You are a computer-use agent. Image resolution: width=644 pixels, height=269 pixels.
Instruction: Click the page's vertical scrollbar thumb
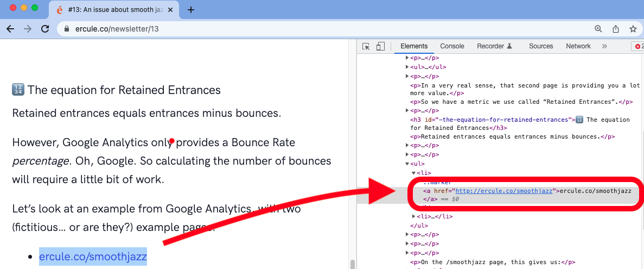click(x=352, y=264)
